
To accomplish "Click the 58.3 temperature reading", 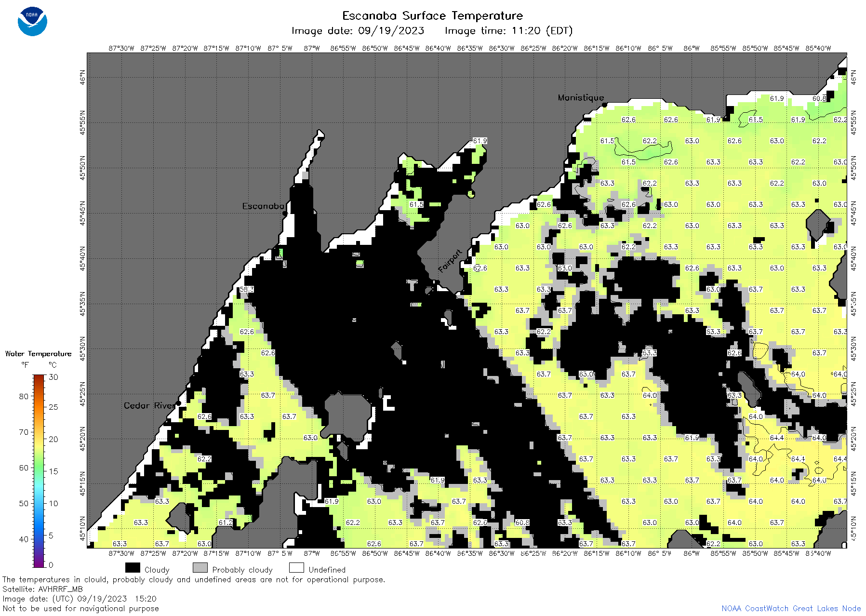I will point(247,289).
